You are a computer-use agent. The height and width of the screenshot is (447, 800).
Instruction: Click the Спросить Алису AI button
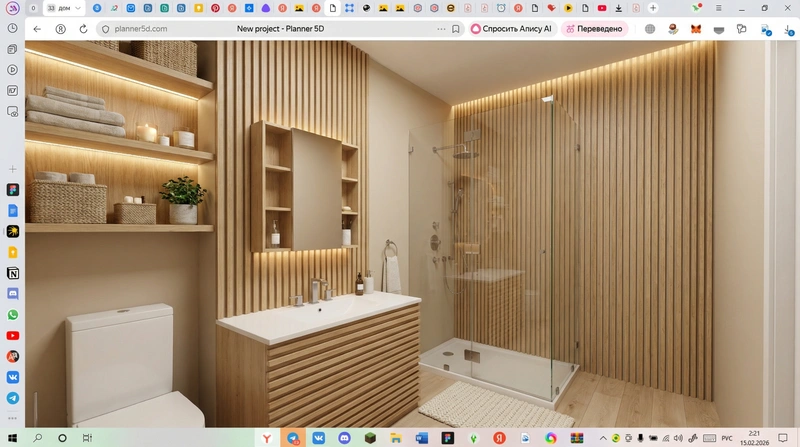tap(510, 29)
